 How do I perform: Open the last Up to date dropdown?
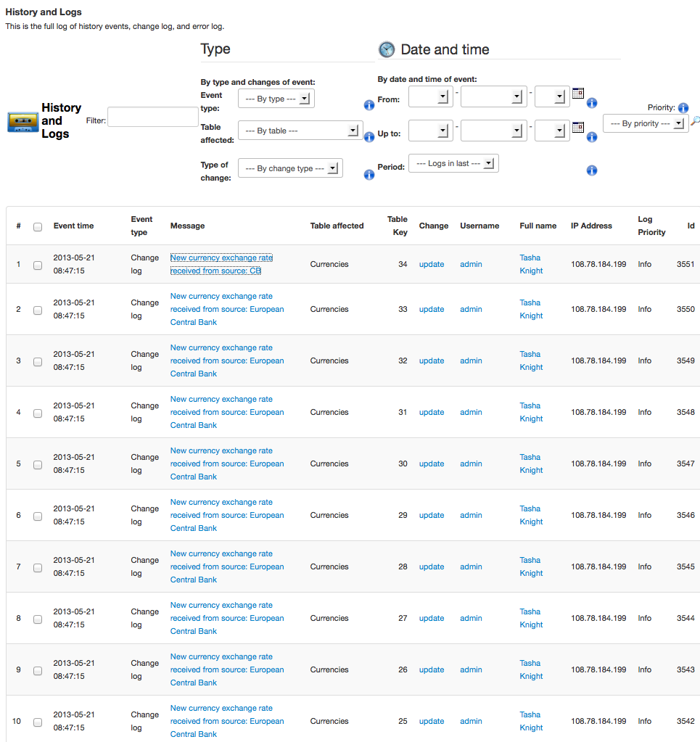(x=552, y=131)
